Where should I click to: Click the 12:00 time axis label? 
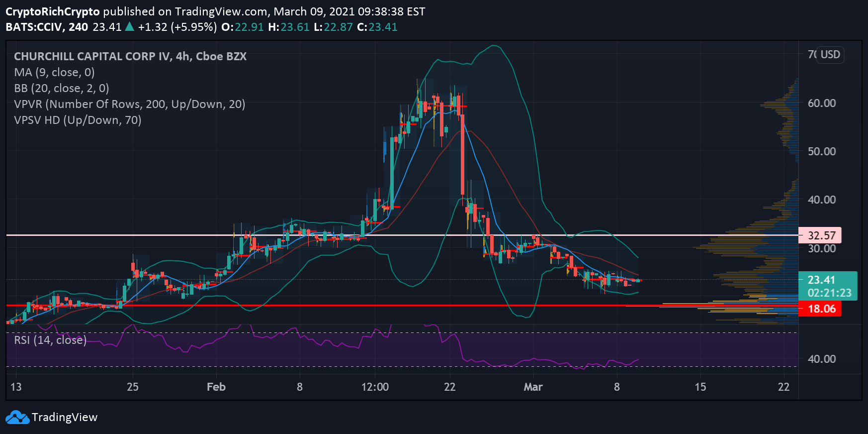click(375, 387)
